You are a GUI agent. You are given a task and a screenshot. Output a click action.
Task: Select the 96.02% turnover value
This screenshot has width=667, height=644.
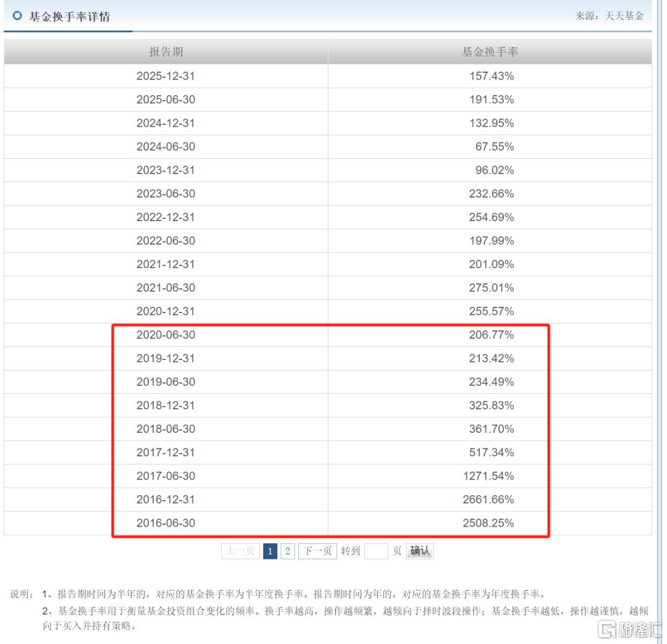[x=494, y=170]
